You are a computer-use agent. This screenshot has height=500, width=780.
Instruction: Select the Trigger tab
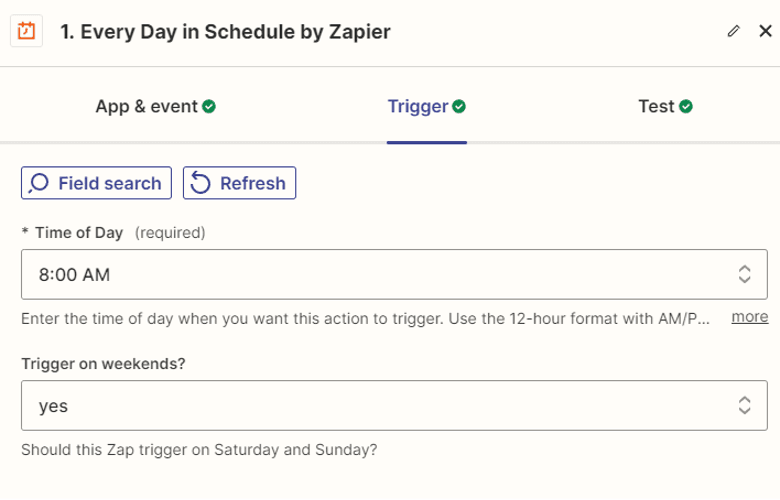tap(427, 106)
